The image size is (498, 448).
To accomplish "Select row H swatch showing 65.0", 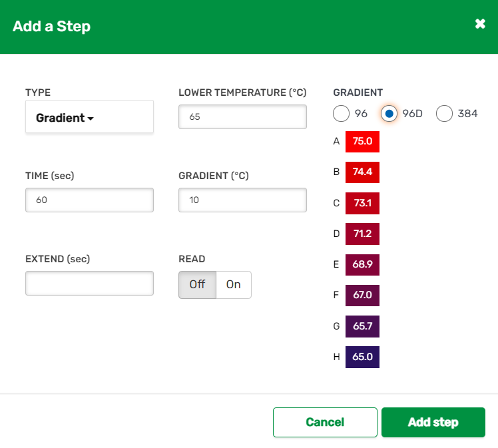I will tap(362, 357).
